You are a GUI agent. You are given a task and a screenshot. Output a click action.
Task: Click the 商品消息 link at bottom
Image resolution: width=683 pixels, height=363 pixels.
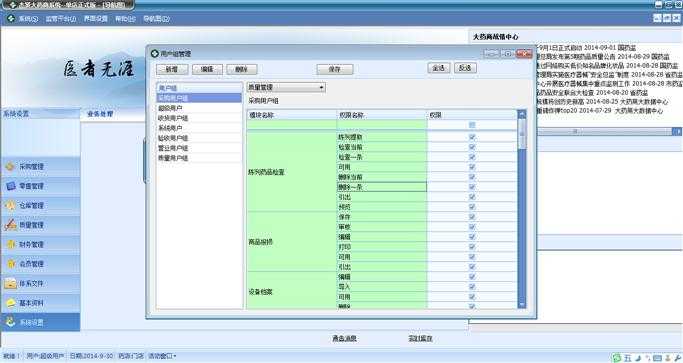[344, 338]
